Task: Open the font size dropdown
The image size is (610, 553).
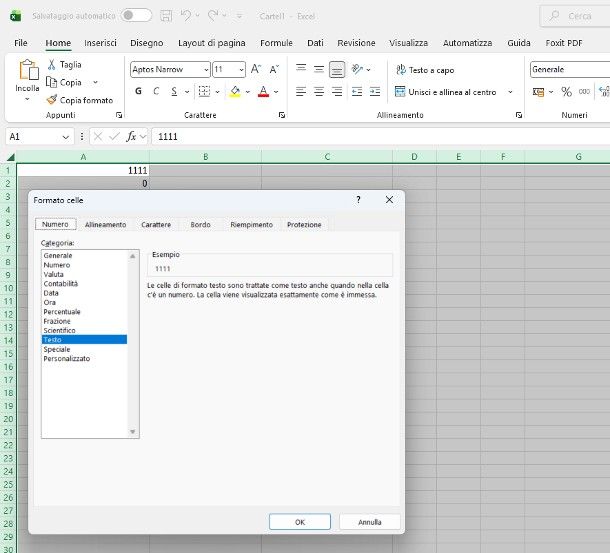Action: 241,70
